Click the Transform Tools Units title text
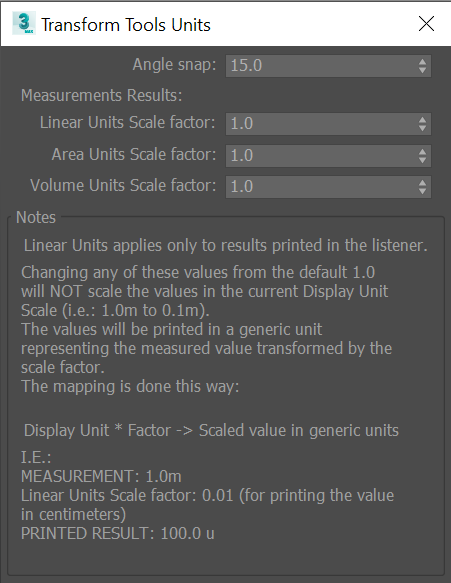The image size is (451, 583). [126, 25]
